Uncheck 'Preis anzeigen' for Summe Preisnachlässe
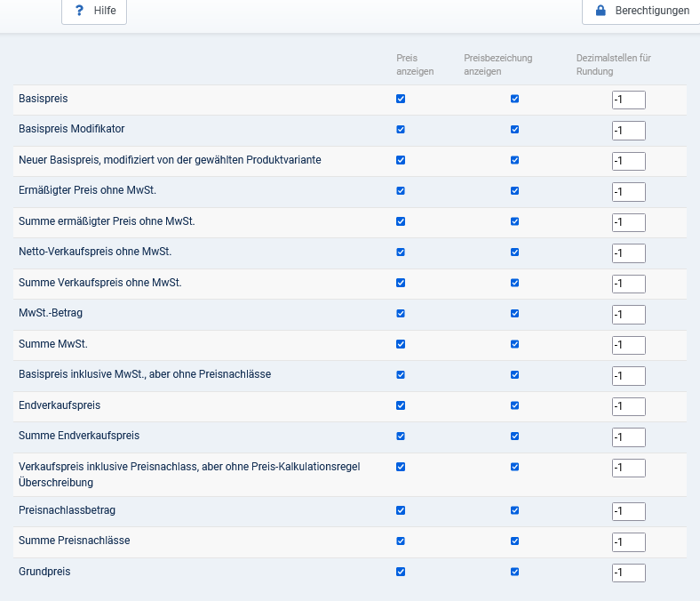 pyautogui.click(x=401, y=541)
